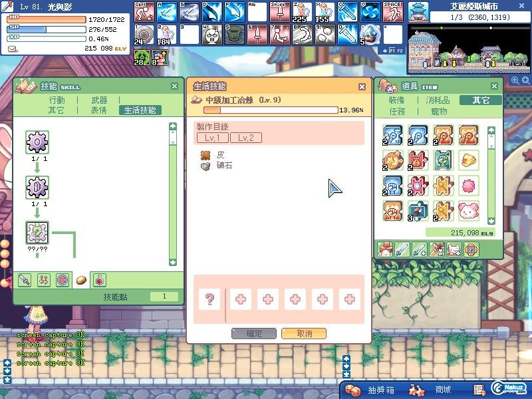Switch to the 消耗品 inventory tab
The height and width of the screenshot is (399, 532).
(438, 100)
